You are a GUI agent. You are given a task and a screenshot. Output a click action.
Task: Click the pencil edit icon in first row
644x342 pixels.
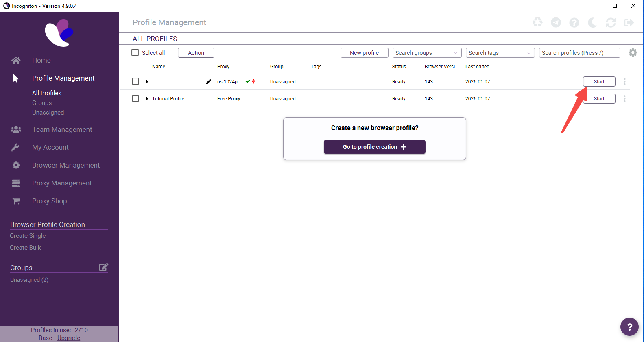[x=209, y=81]
